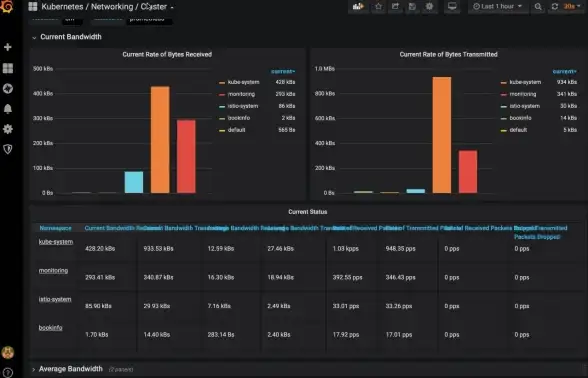Star this dashboard as favorite
Viewport: 588px width, 378px height.
tap(379, 6)
